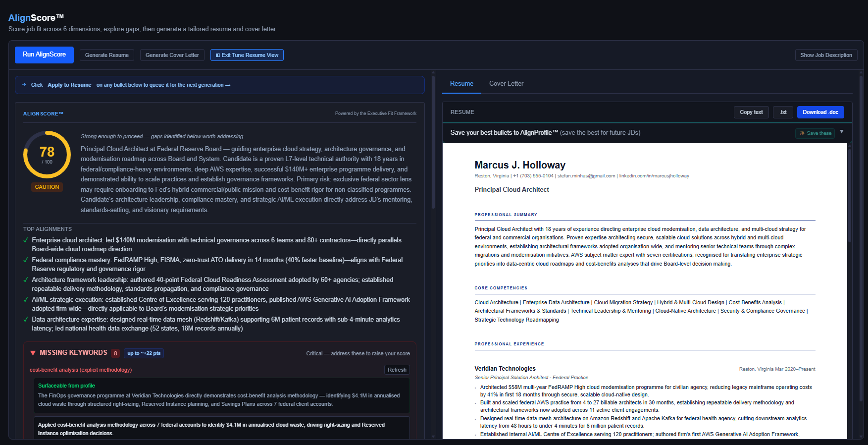The image size is (868, 445).
Task: Click the 'Surfaceable from profile' label
Action: [x=66, y=386]
